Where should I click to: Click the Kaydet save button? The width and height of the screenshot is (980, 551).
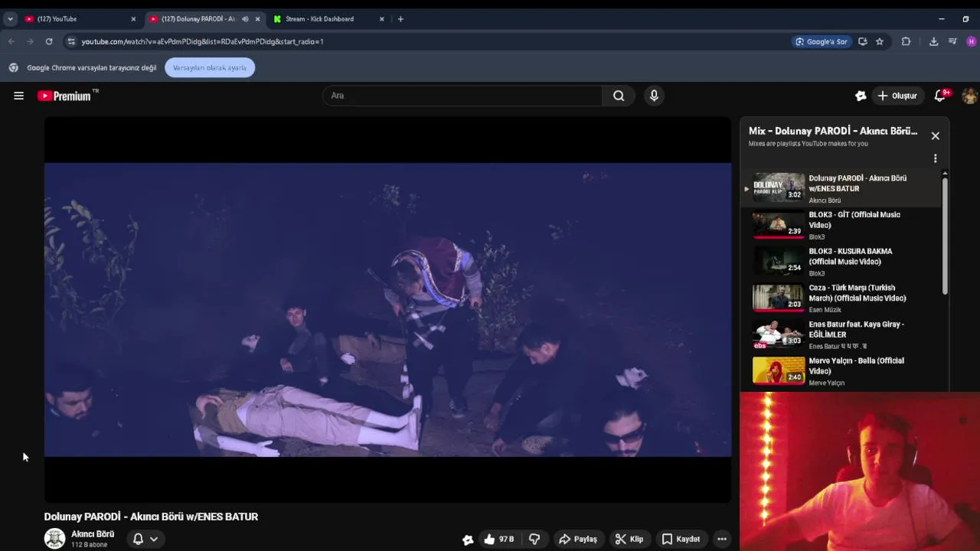[x=681, y=539]
